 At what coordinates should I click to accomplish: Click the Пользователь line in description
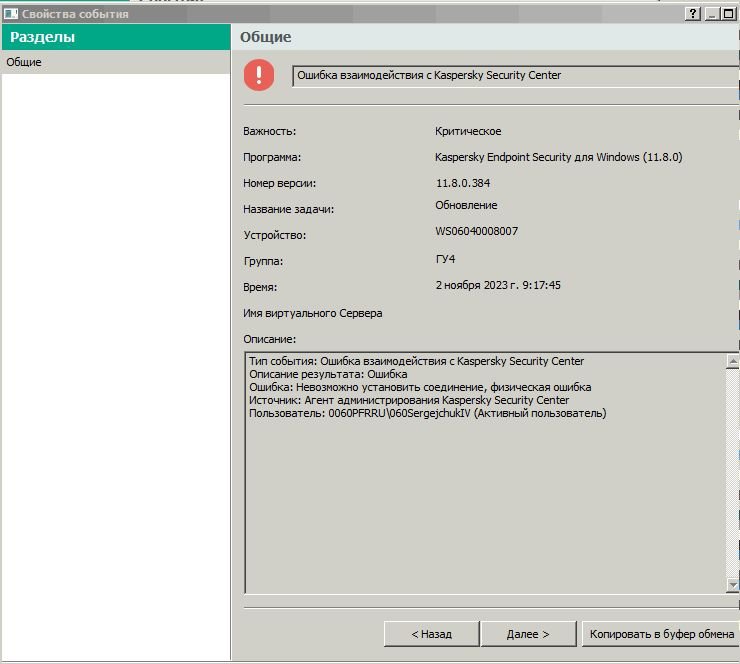click(x=428, y=413)
